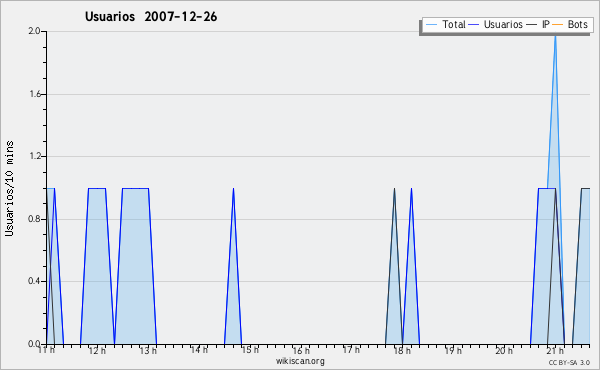The height and width of the screenshot is (370, 600).
Task: Click the Total legend entry
Action: point(445,24)
